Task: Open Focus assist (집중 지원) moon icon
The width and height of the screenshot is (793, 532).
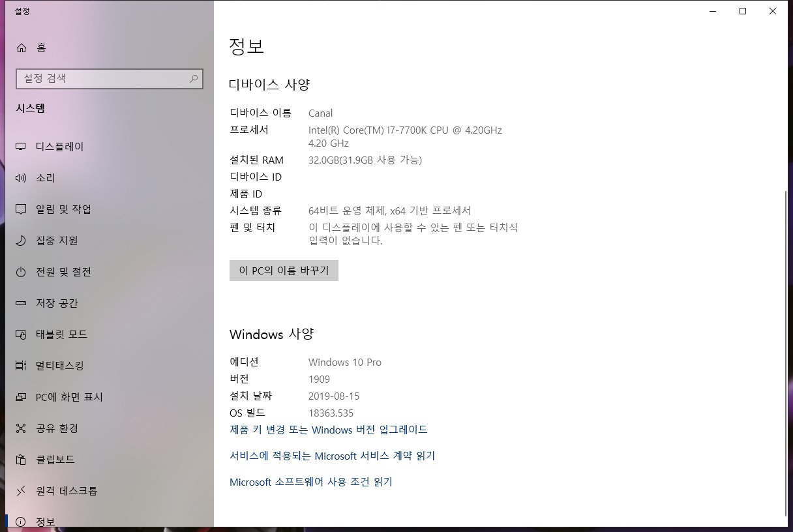Action: pyautogui.click(x=22, y=241)
